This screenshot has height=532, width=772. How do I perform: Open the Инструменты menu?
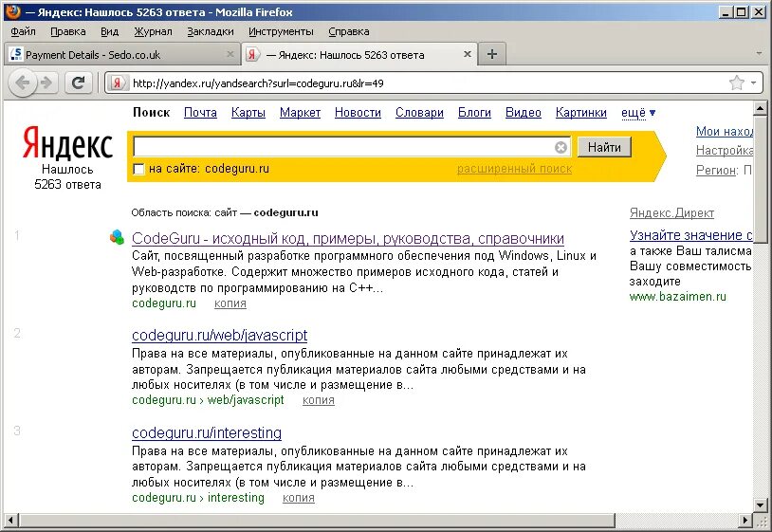coord(281,31)
